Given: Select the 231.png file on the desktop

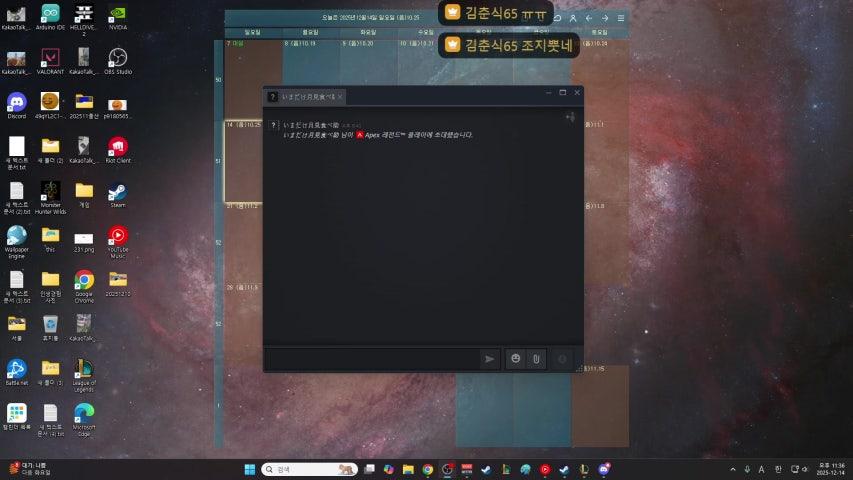Looking at the screenshot, I should coord(84,242).
